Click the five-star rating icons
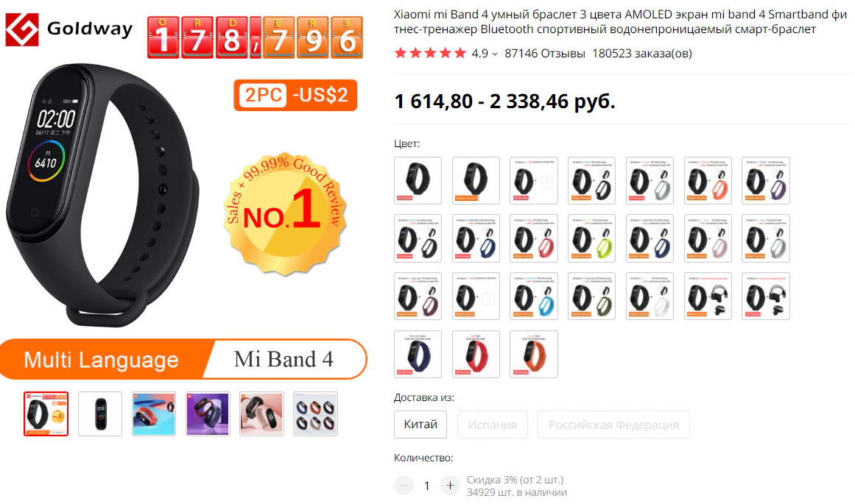 click(x=430, y=54)
